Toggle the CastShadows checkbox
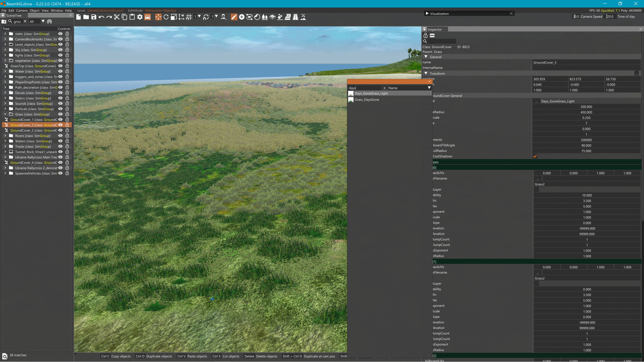Image resolution: width=644 pixels, height=362 pixels. [535, 156]
